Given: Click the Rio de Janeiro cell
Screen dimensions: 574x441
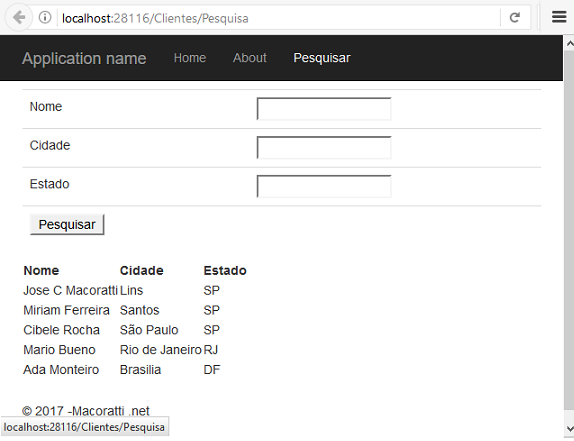Looking at the screenshot, I should coord(161,350).
